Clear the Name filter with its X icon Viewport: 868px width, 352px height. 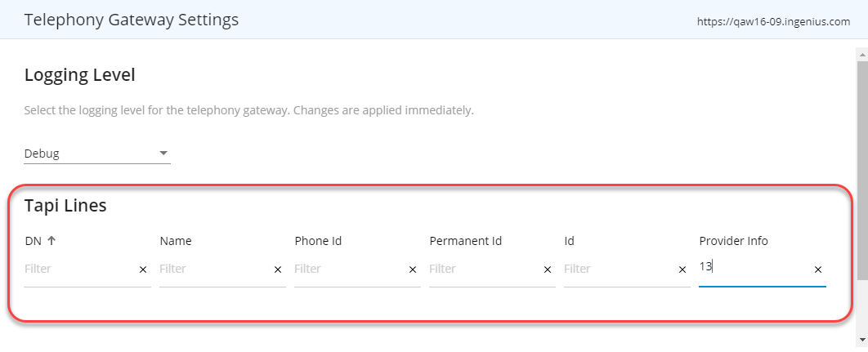point(278,270)
